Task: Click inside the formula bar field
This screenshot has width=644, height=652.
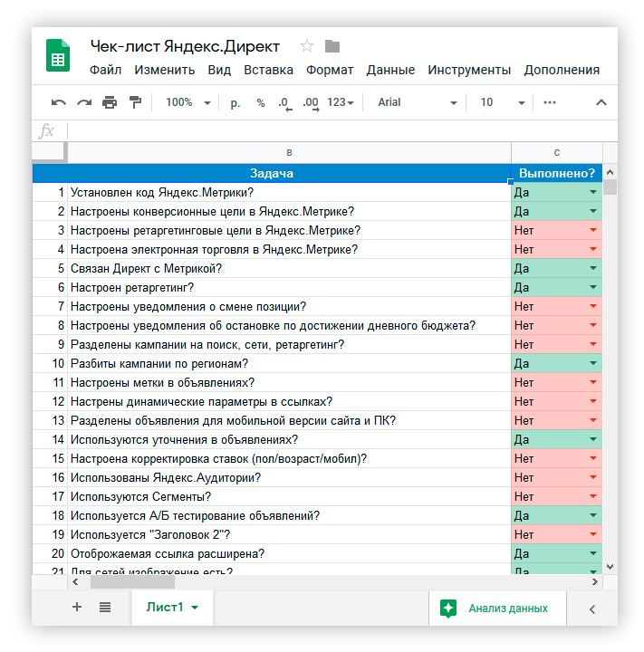Action: [335, 131]
